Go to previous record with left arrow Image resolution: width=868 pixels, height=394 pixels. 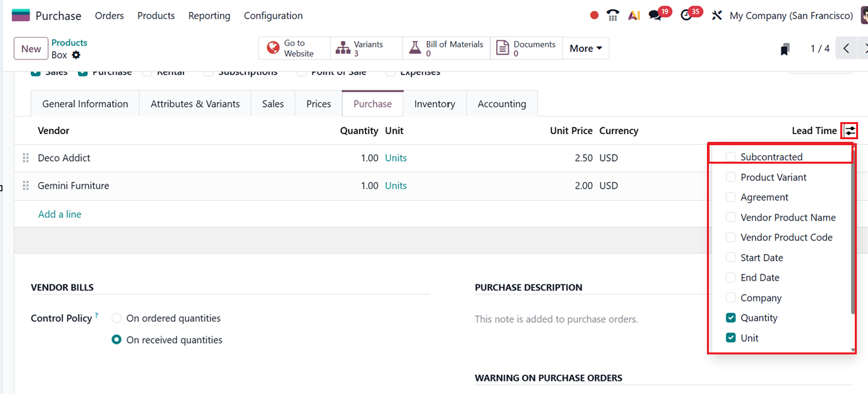pyautogui.click(x=846, y=48)
